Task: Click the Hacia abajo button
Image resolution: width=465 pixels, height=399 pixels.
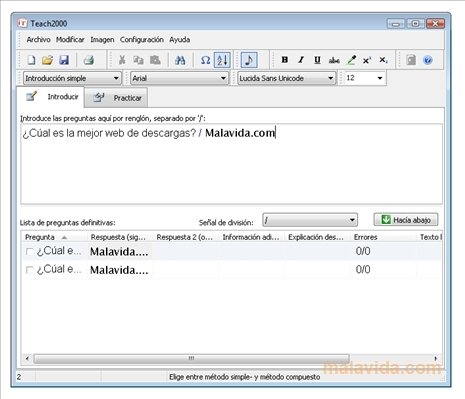Action: [406, 220]
